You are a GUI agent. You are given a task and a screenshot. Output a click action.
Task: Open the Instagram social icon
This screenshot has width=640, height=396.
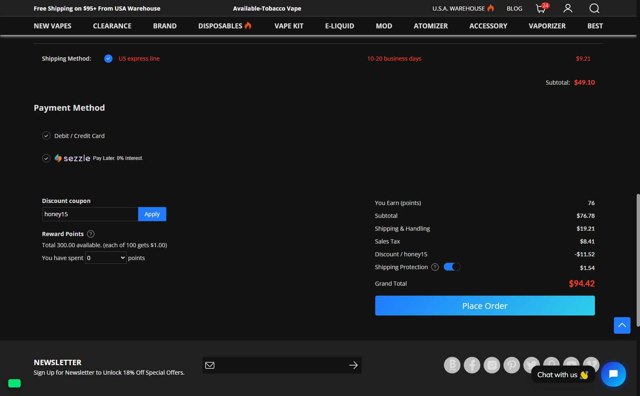pyautogui.click(x=492, y=365)
